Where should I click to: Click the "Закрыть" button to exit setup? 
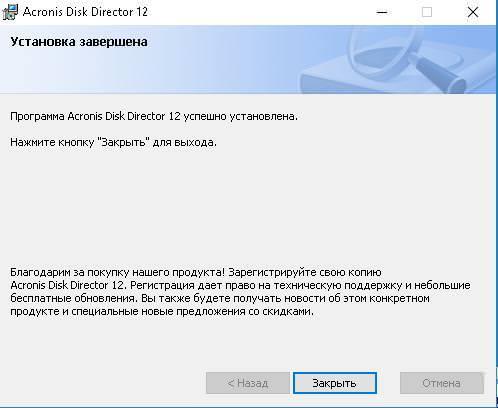335,383
